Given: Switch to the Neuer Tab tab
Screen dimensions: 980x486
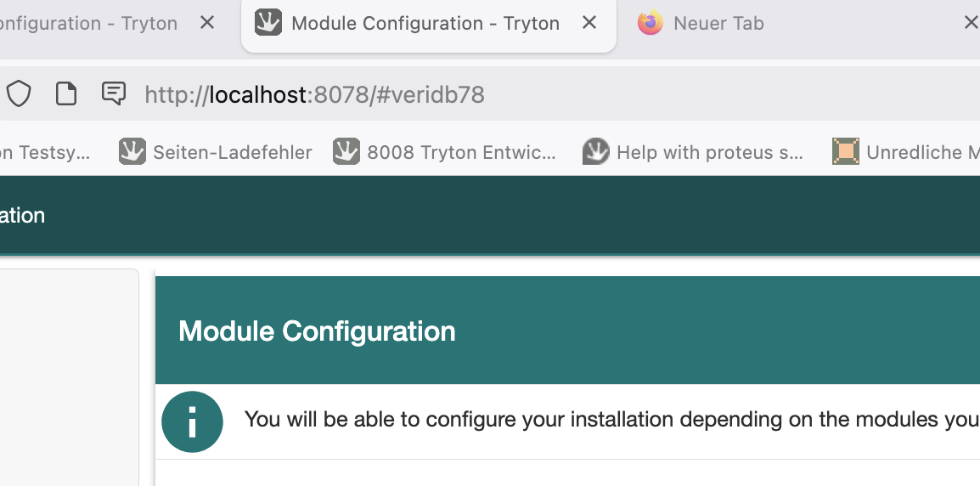Looking at the screenshot, I should [718, 23].
